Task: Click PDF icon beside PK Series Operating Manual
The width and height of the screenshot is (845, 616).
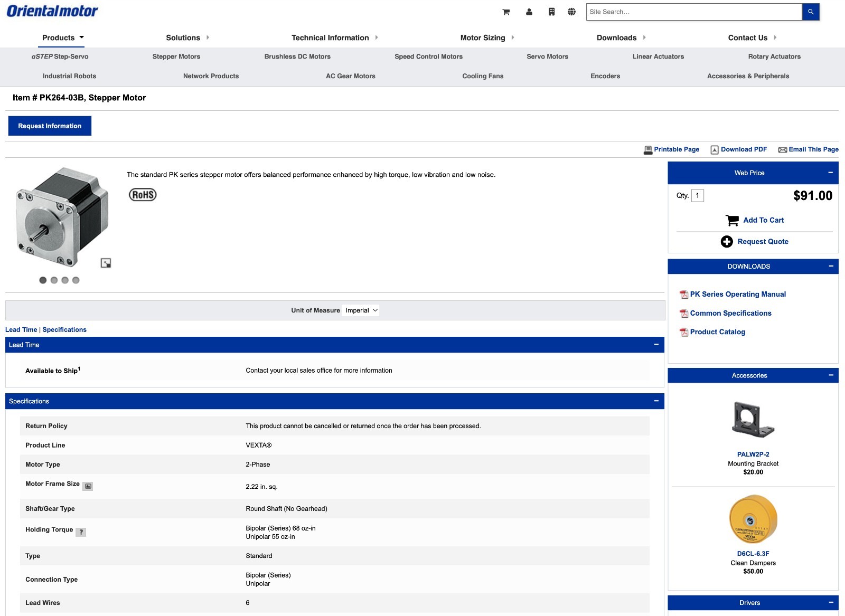Action: tap(684, 295)
